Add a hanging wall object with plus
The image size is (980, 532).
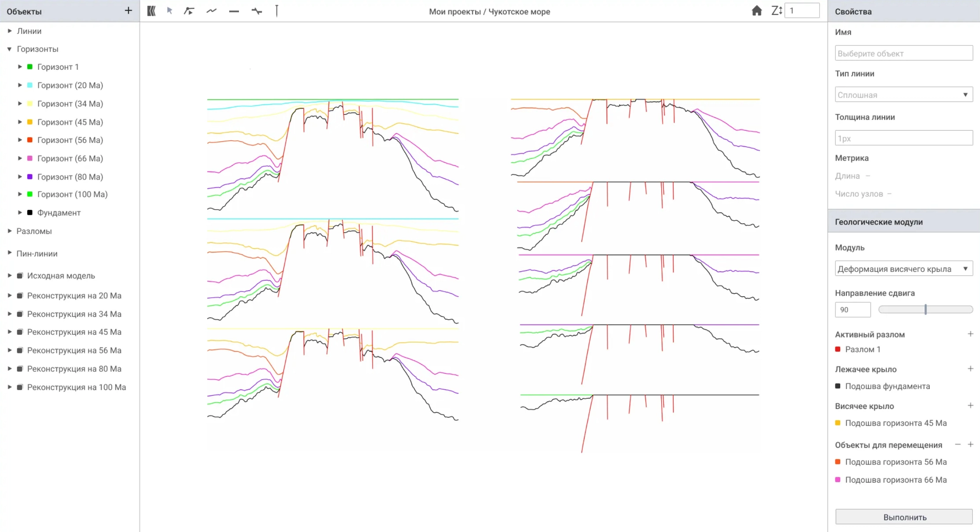[x=970, y=405]
